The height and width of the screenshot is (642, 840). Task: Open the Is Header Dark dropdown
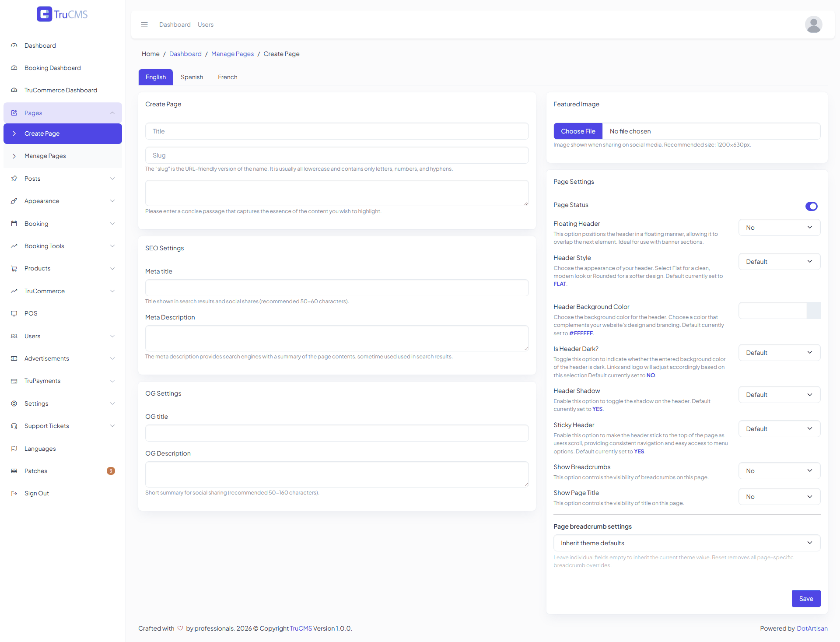(x=779, y=353)
